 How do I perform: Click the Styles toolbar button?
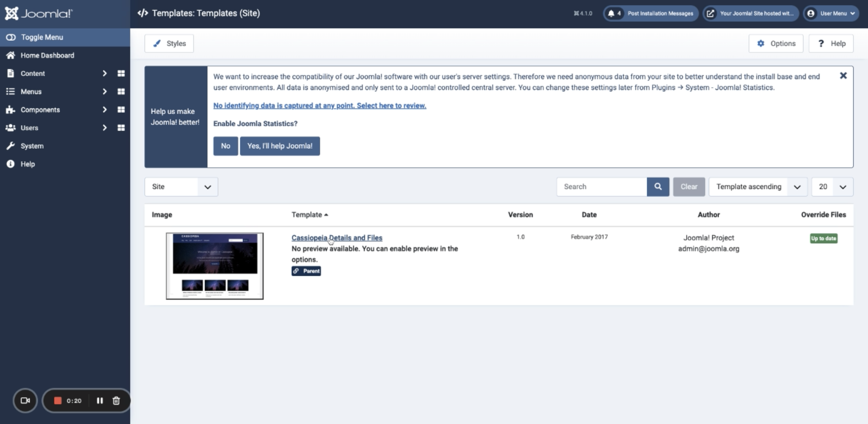coord(169,43)
